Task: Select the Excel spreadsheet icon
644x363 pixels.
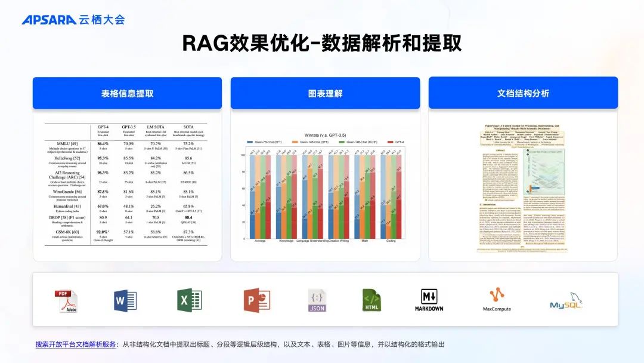Action: click(191, 300)
